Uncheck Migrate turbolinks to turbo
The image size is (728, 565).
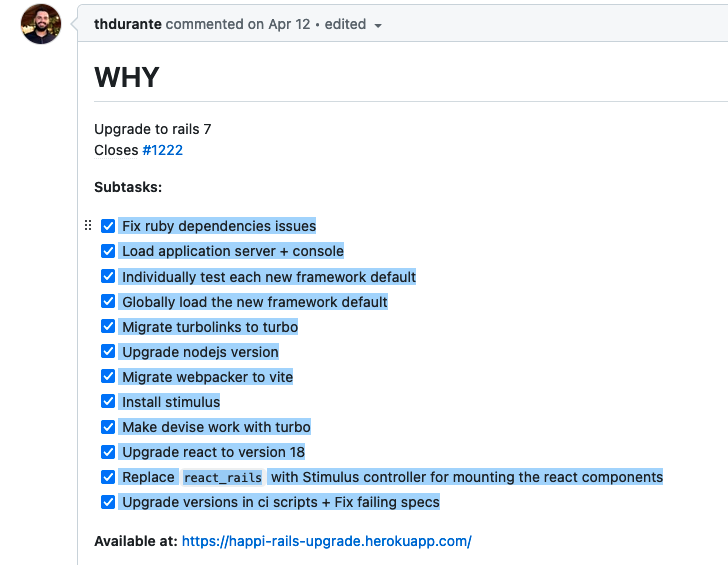108,327
